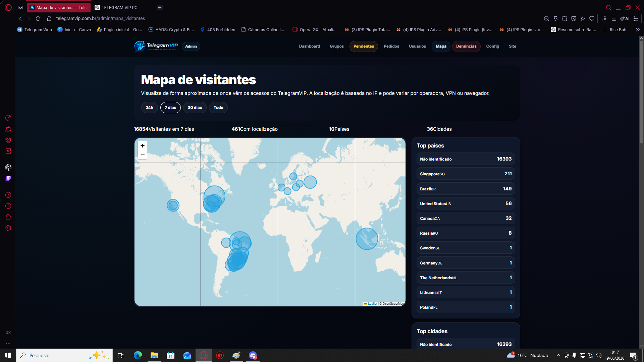The image size is (644, 362).
Task: Zoom in on the map with plus
Action: click(x=143, y=145)
